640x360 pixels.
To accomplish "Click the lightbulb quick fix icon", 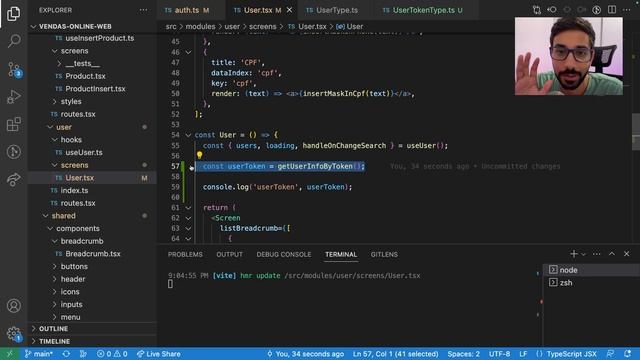I will (199, 155).
